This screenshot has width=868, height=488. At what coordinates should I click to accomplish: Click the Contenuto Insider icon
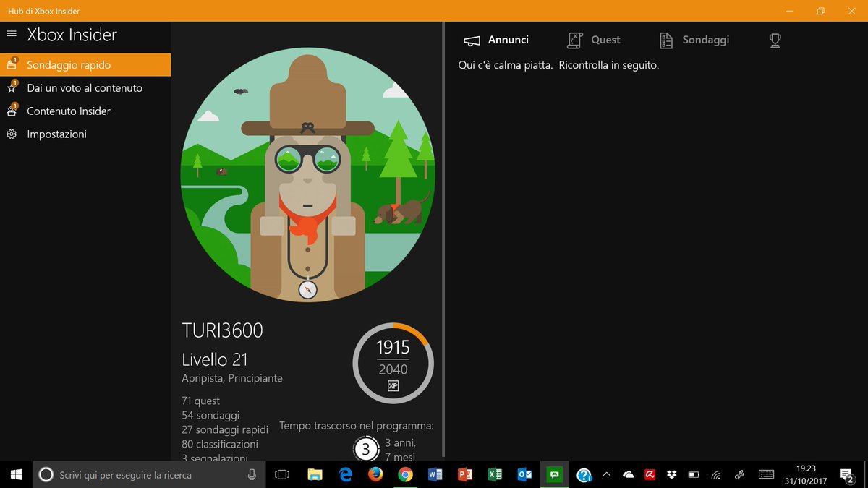(12, 111)
